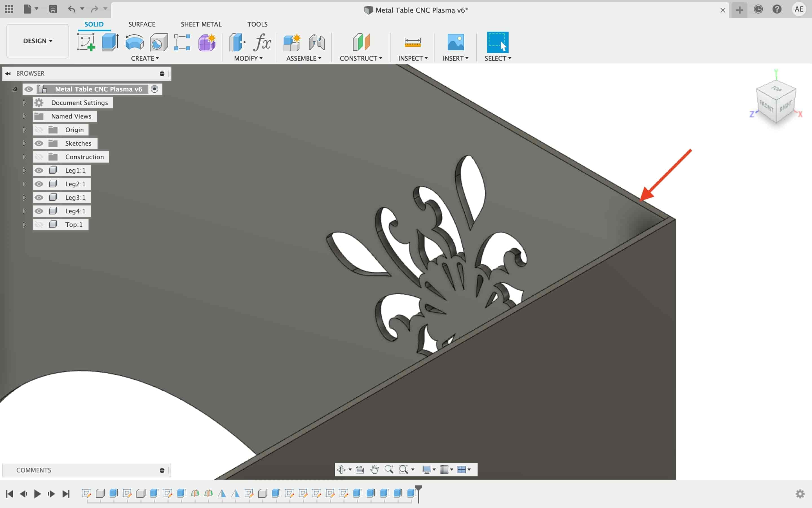Open the INSPECT menu

click(x=413, y=58)
